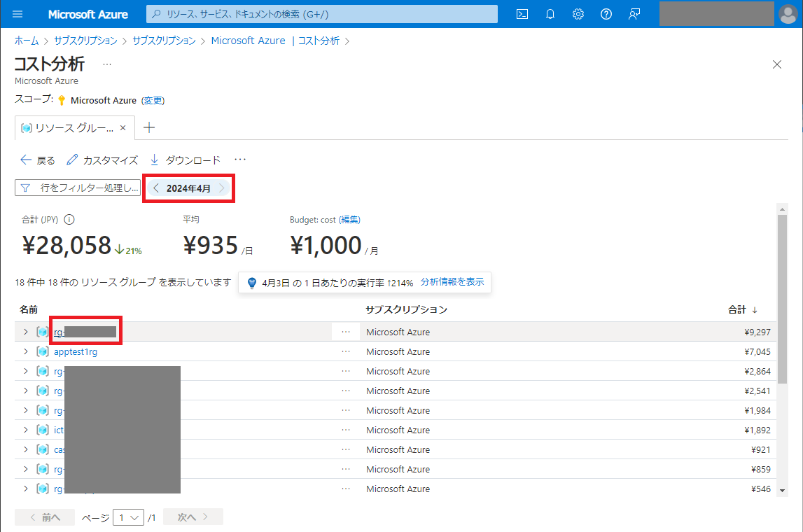Click 分析情報を表示 link

tap(452, 282)
